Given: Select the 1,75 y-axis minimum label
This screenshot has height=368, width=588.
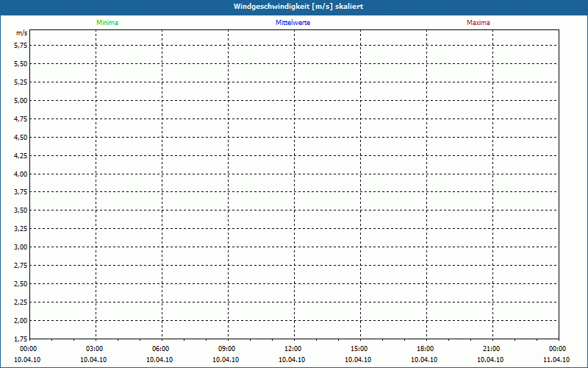Looking at the screenshot, I should point(21,339).
